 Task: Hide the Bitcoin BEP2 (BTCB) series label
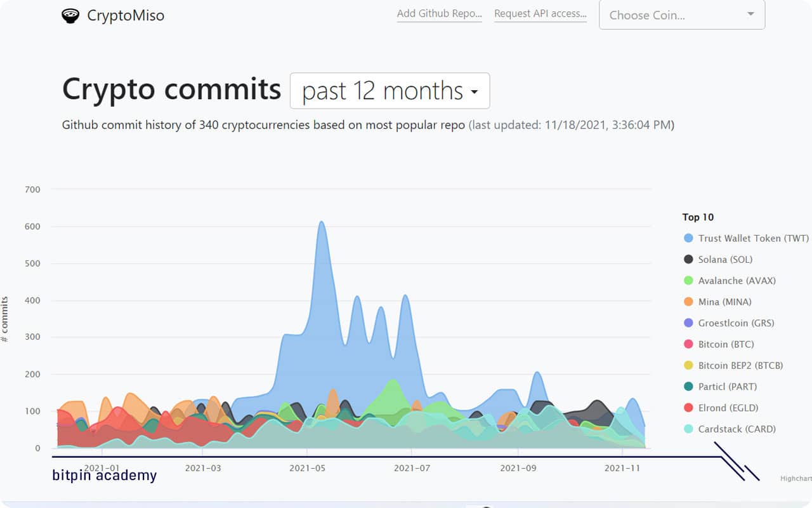click(x=740, y=365)
